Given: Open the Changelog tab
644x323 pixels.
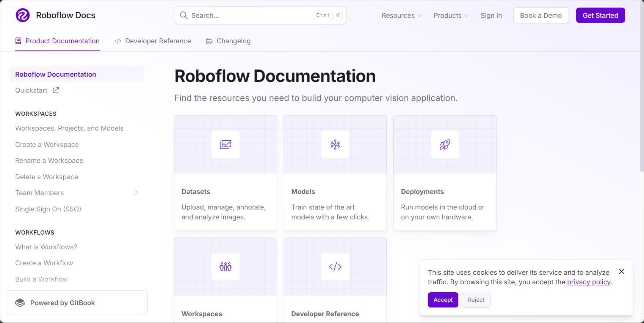Looking at the screenshot, I should coord(228,41).
